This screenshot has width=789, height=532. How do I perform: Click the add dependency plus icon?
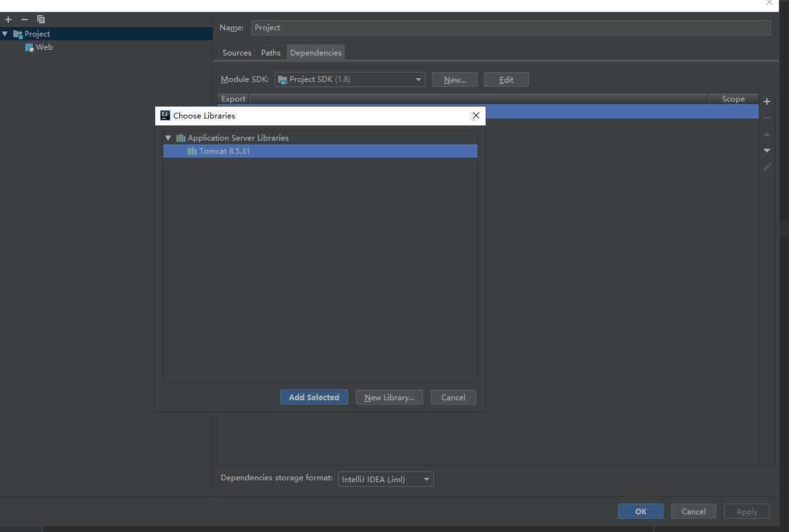pos(767,101)
